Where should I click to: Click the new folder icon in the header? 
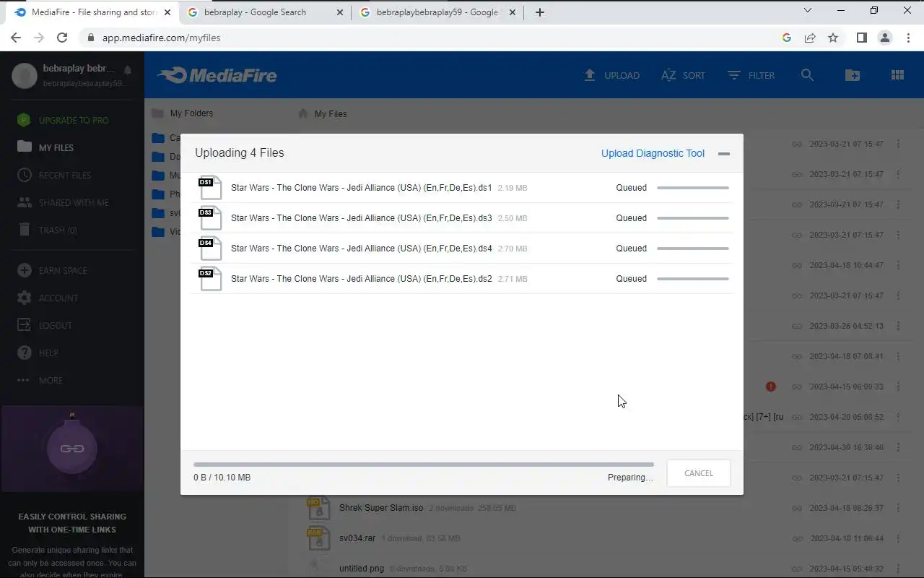pos(853,75)
